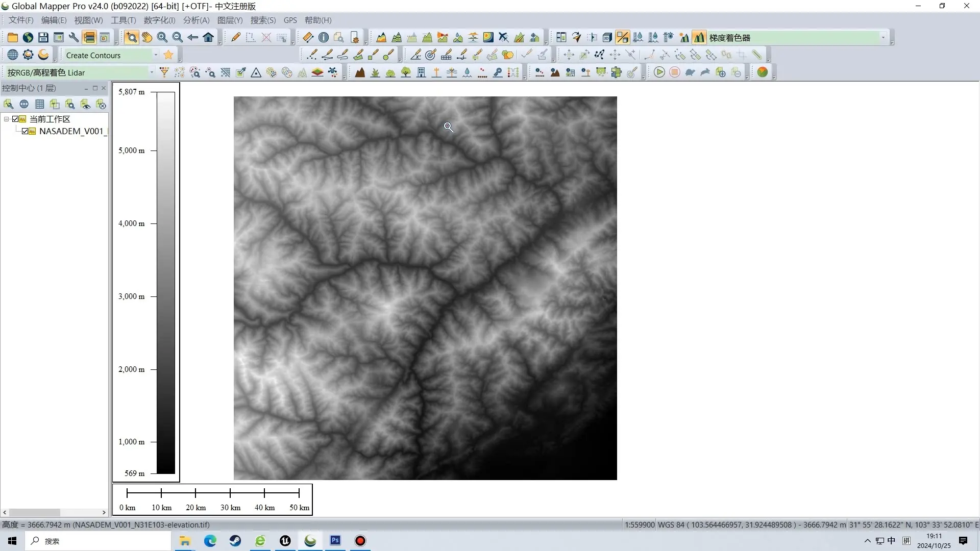This screenshot has width=980, height=551.
Task: Select the Digitizer pencil tool
Action: [x=236, y=37]
